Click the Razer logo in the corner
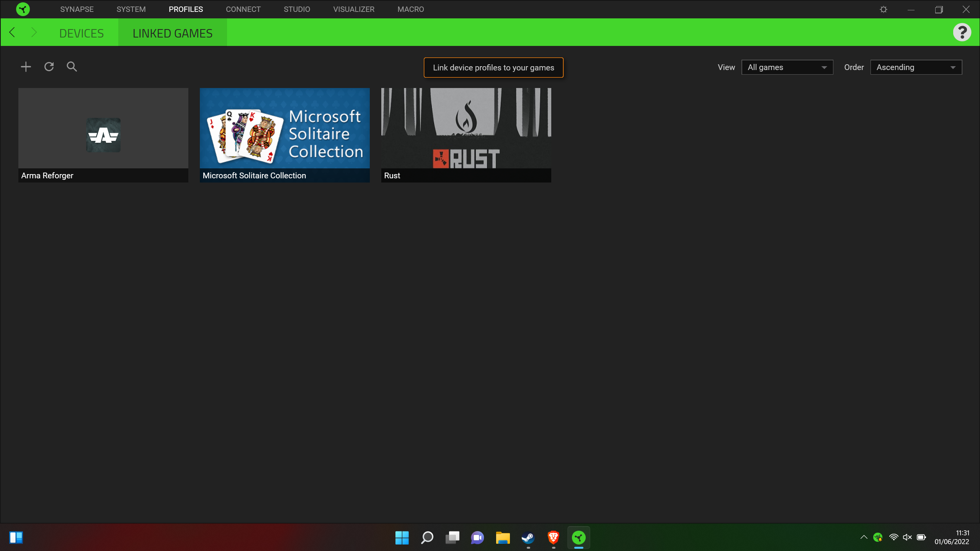 click(x=23, y=9)
